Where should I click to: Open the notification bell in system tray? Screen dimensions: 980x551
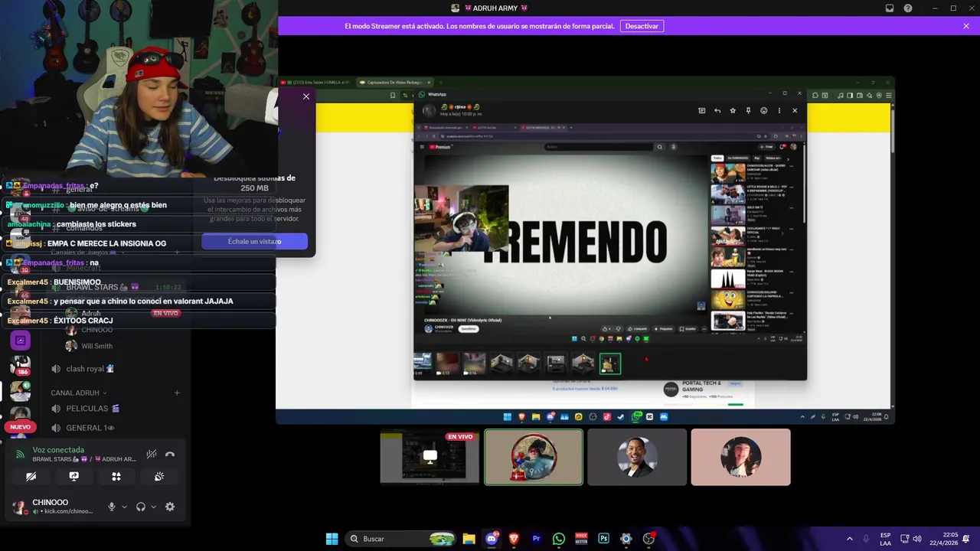pyautogui.click(x=966, y=539)
